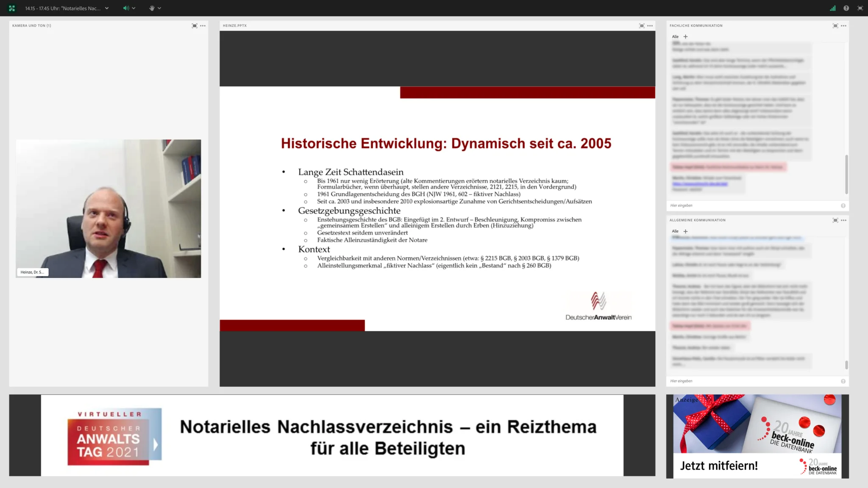Viewport: 868px width, 488px height.
Task: Click the bullet Kontext on slide
Action: coord(314,249)
